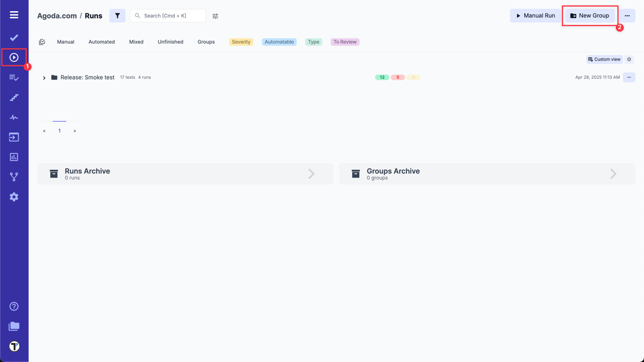
Task: Open Shared Steps via the stairs icon
Action: pyautogui.click(x=14, y=97)
